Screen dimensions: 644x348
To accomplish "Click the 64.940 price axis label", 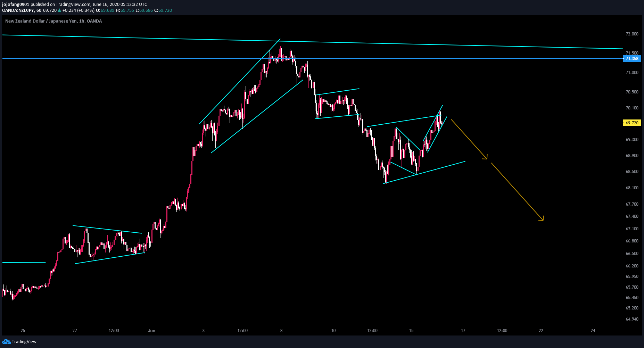I will coord(632,319).
